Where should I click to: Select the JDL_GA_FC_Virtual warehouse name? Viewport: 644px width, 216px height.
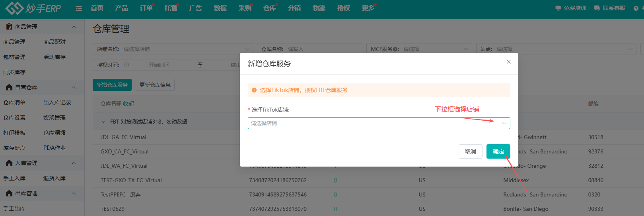pos(123,137)
